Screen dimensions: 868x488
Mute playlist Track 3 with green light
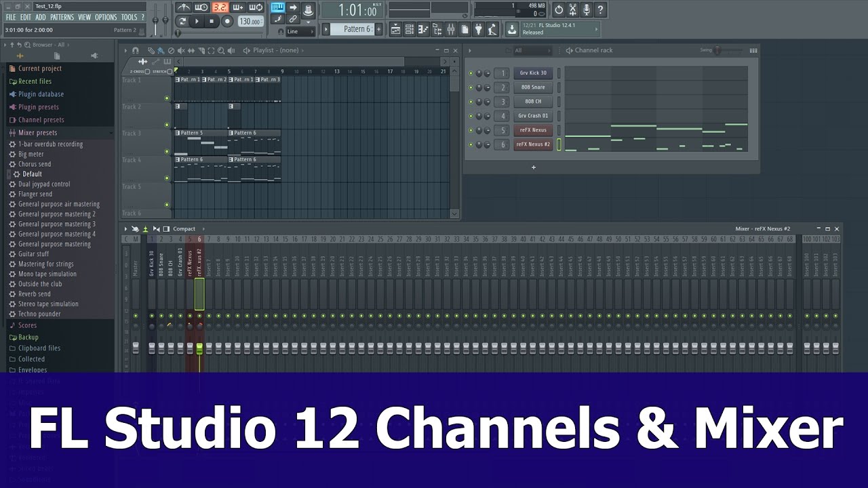pos(167,151)
